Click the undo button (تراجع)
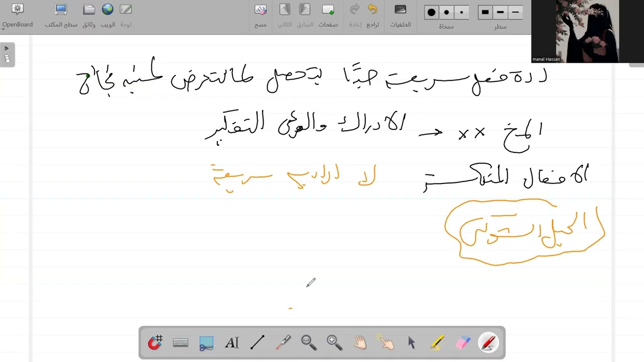This screenshot has width=644, height=362. click(372, 16)
